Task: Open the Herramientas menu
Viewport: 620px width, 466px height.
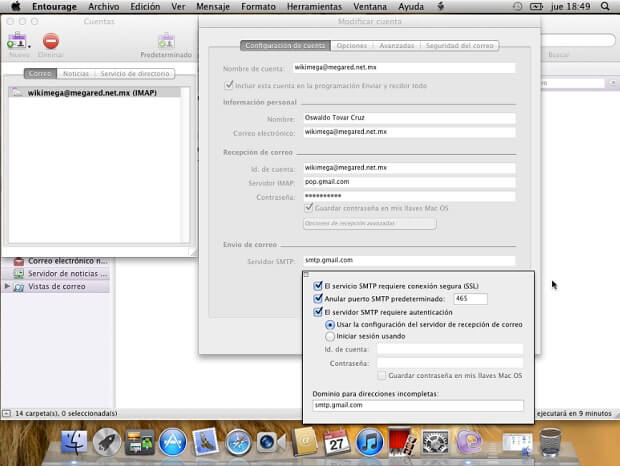Action: tap(314, 6)
